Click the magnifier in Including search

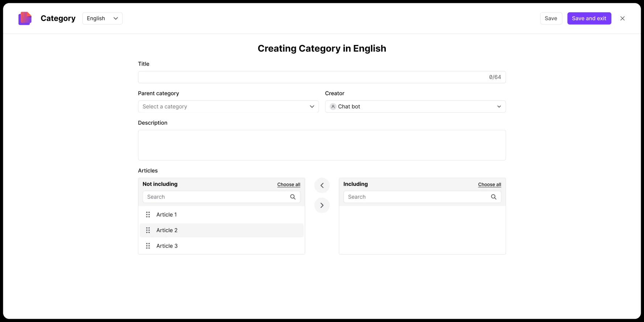pos(494,197)
